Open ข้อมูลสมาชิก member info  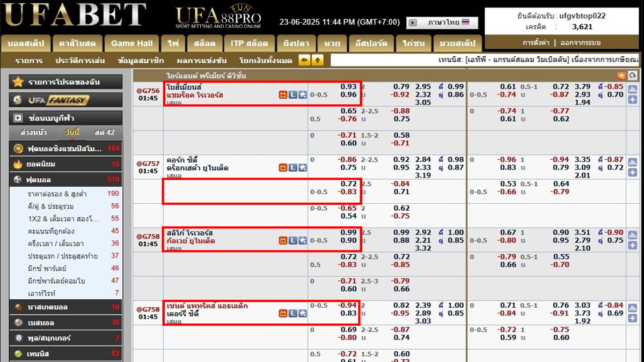[x=141, y=61]
